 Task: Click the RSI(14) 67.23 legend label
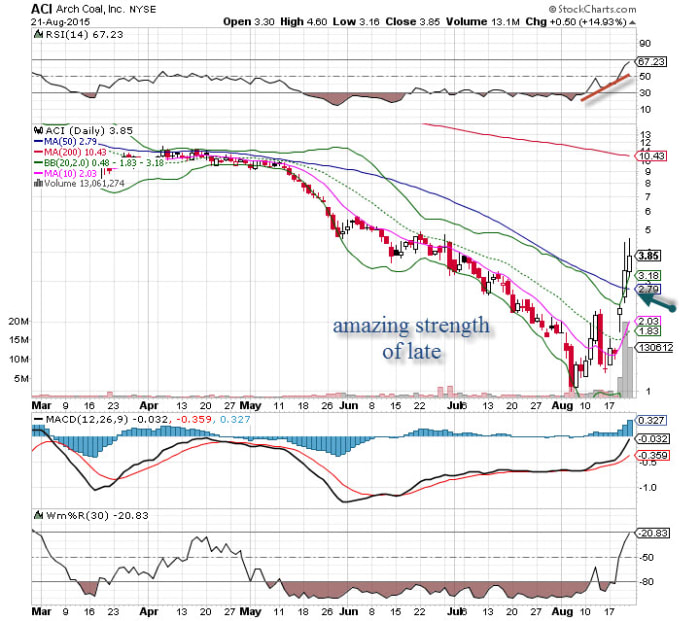pyautogui.click(x=84, y=34)
